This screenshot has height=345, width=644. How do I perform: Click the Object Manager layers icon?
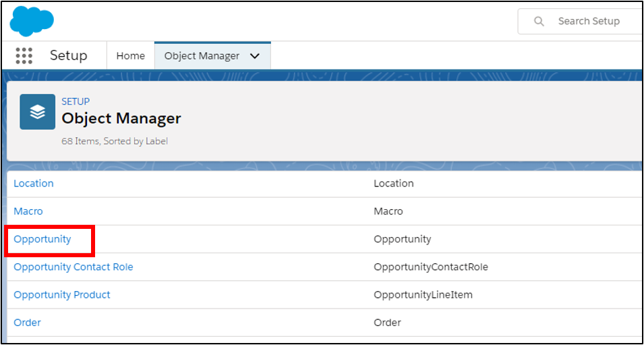(37, 112)
